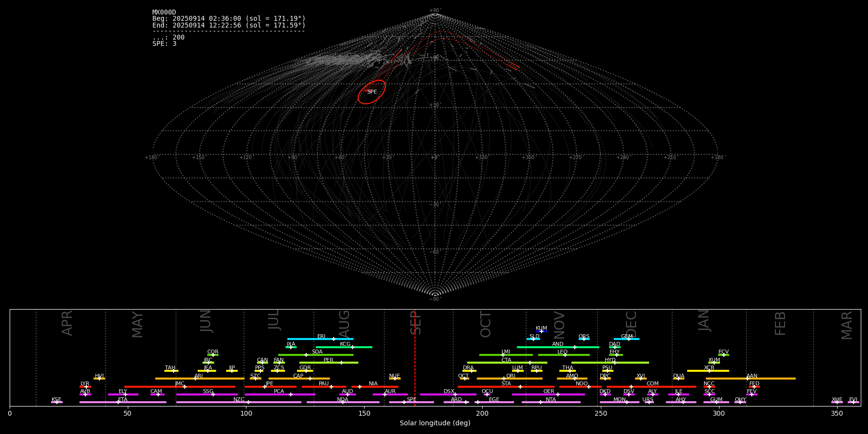Click the GEM shower label

point(627,337)
